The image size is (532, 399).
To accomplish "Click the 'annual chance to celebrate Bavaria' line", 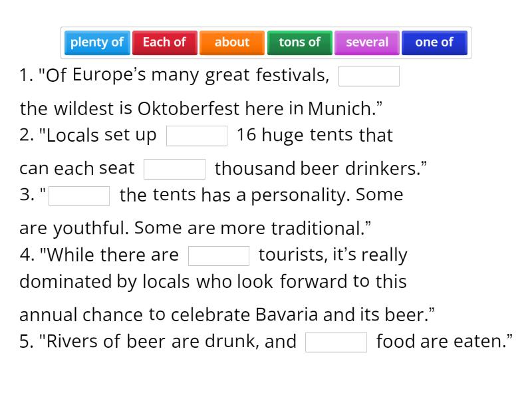I will (227, 315).
